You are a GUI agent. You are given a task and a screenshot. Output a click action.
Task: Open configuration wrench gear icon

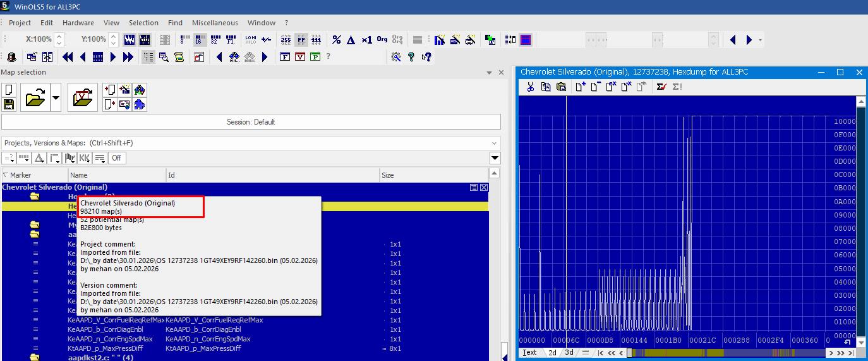(x=396, y=57)
